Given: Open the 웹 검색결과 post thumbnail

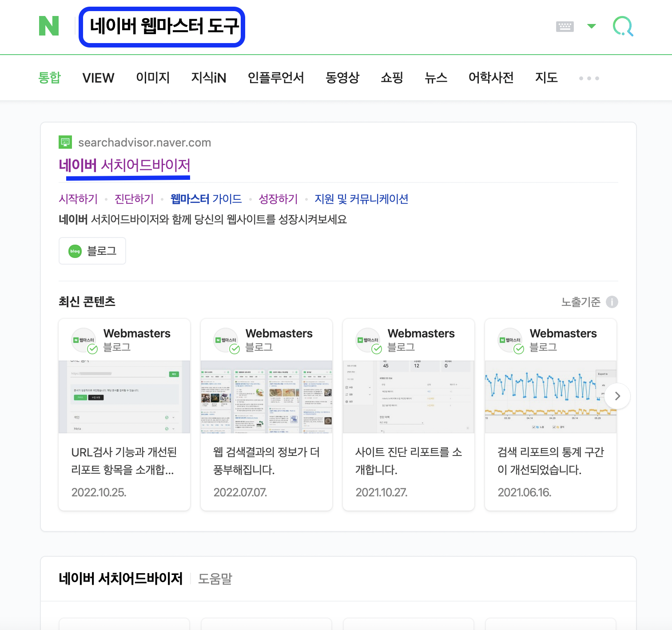Looking at the screenshot, I should click(266, 397).
